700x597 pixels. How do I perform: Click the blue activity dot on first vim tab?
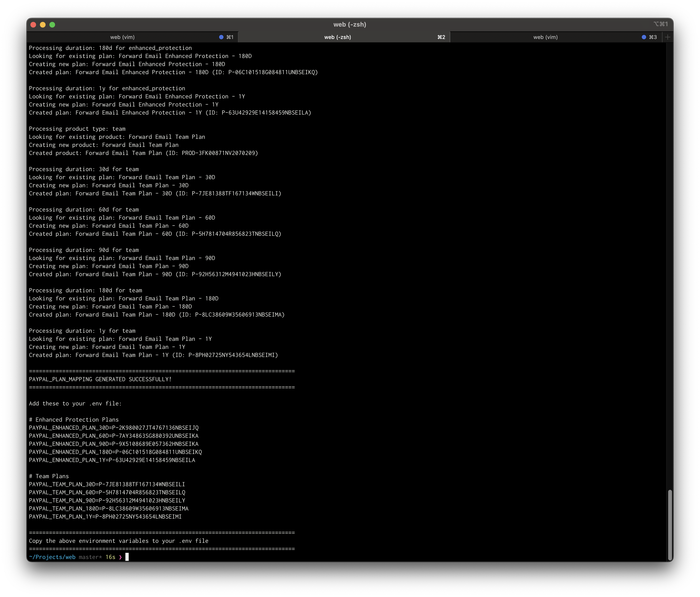click(221, 37)
